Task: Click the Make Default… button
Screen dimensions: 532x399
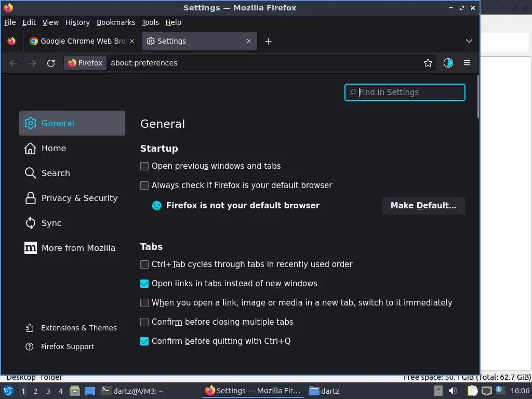Action: tap(423, 206)
